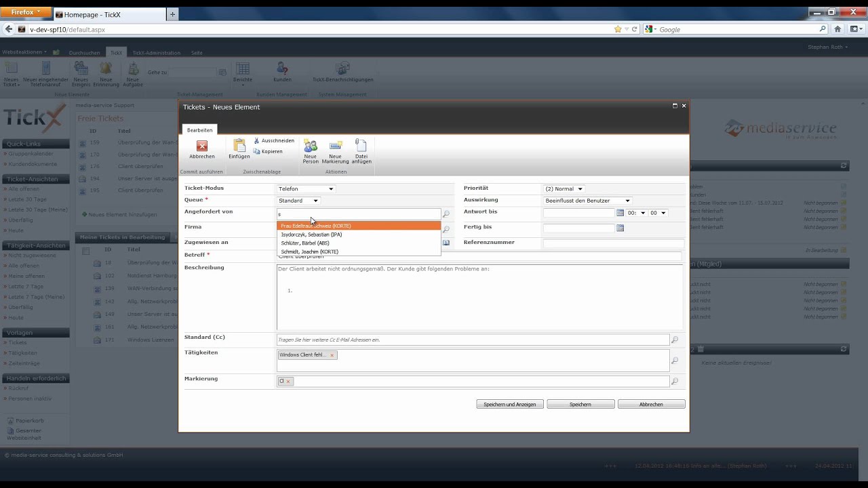Remove the Windows Client fehl... tag
Viewport: 868px width, 488px height.
coord(332,355)
